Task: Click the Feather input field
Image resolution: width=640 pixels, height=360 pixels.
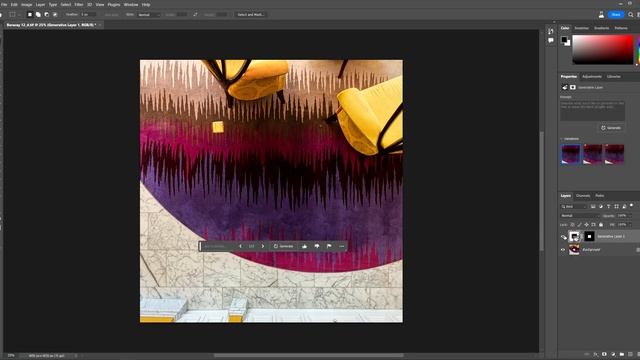Action: (x=88, y=14)
